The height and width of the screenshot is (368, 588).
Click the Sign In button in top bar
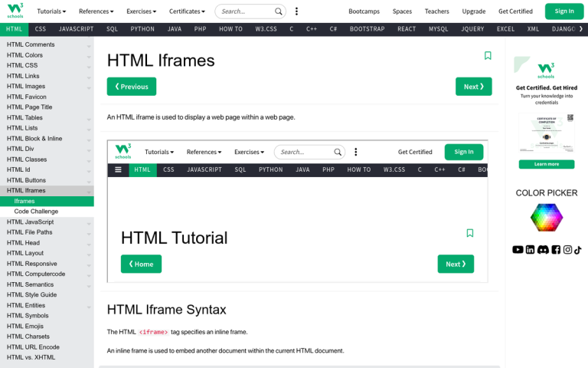564,11
